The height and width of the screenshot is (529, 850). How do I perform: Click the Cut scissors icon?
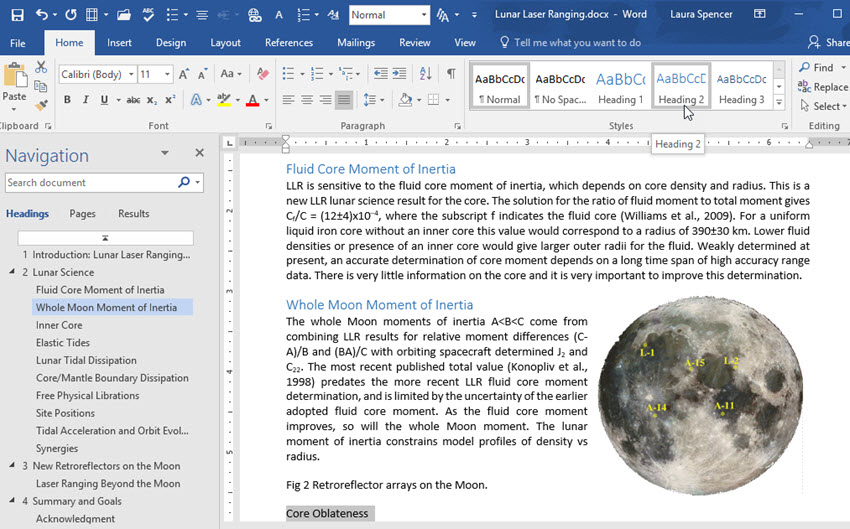click(41, 67)
